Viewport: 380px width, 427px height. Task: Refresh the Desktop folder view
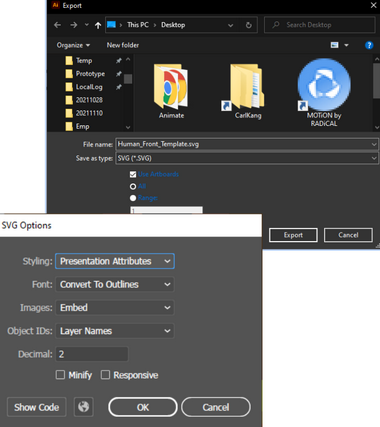tap(249, 25)
